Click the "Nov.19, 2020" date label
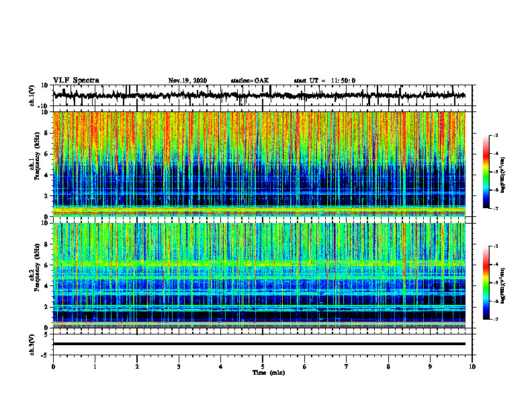 tap(187, 81)
